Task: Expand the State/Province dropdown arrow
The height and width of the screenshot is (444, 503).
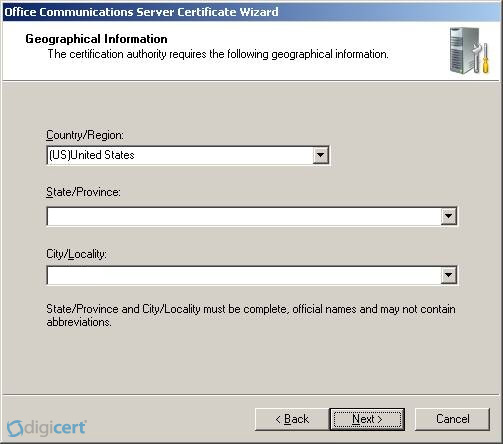Action: pos(449,216)
